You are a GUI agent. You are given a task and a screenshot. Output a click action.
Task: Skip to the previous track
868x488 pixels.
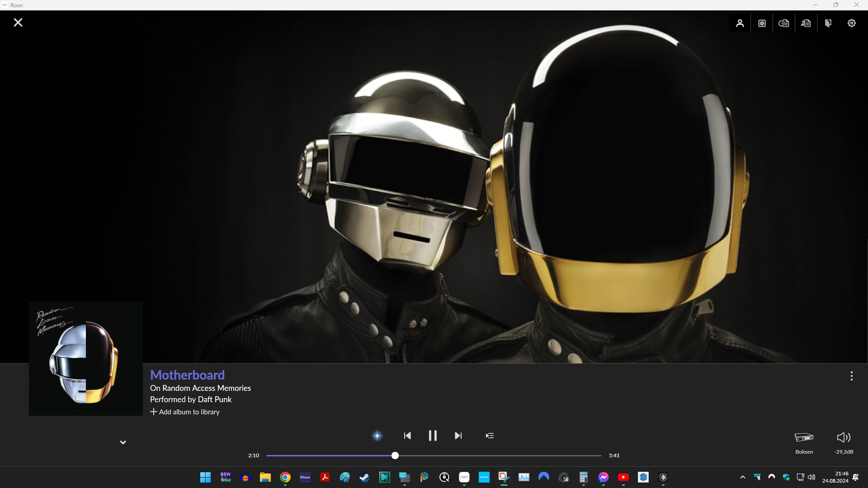(407, 436)
